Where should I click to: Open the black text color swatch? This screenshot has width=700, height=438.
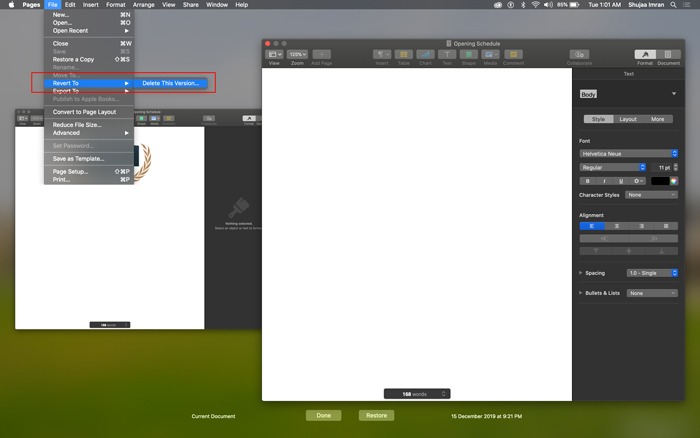pos(659,181)
